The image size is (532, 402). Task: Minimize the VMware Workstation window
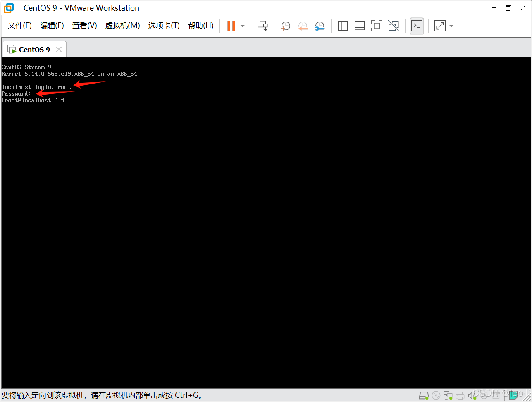tap(494, 8)
